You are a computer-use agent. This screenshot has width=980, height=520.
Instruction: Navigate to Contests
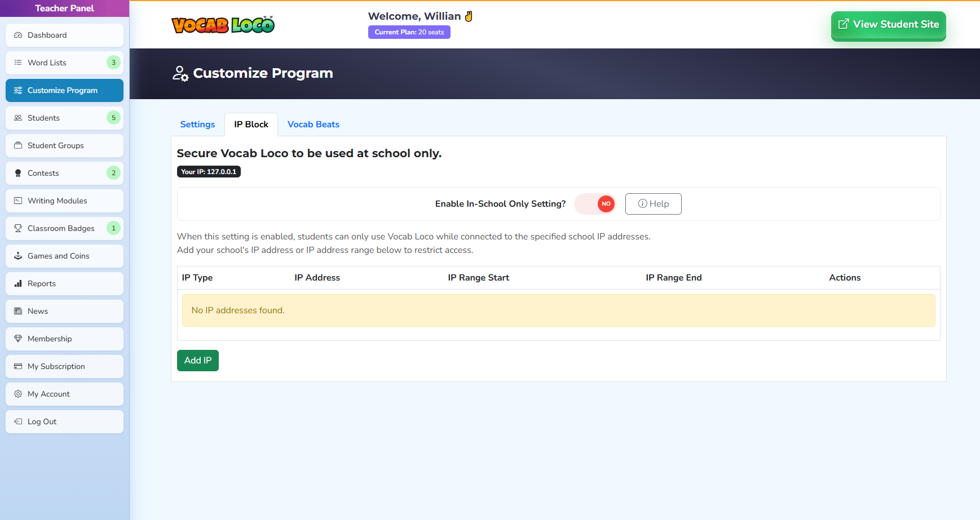pyautogui.click(x=64, y=173)
